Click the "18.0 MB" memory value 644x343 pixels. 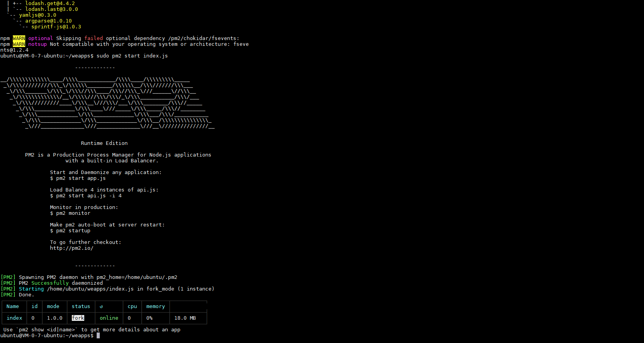click(185, 318)
